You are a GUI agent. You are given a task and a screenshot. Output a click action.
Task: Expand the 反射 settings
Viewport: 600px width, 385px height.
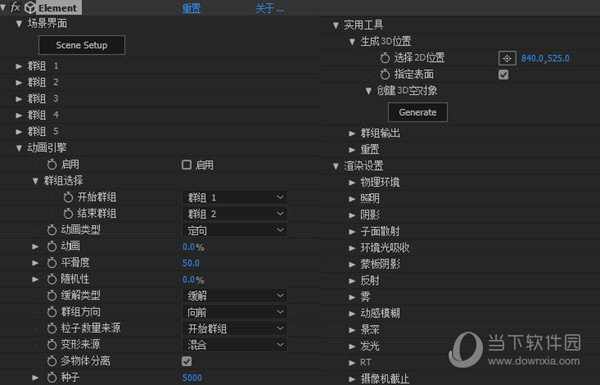tap(352, 281)
